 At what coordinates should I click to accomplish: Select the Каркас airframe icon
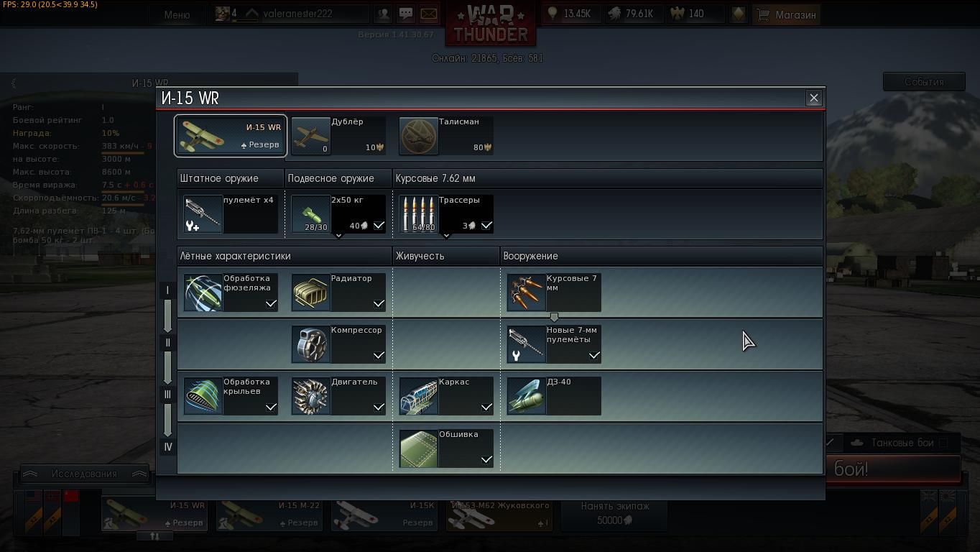(x=418, y=396)
